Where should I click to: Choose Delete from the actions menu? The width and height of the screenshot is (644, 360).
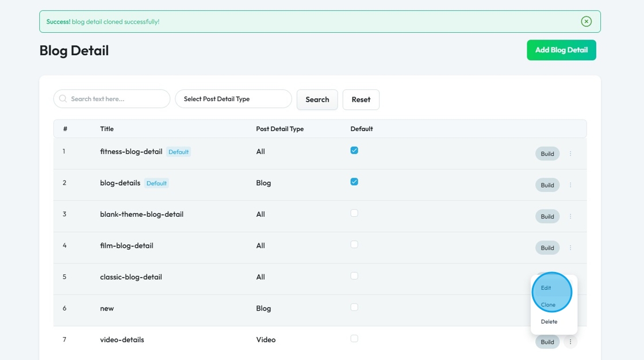coord(549,322)
